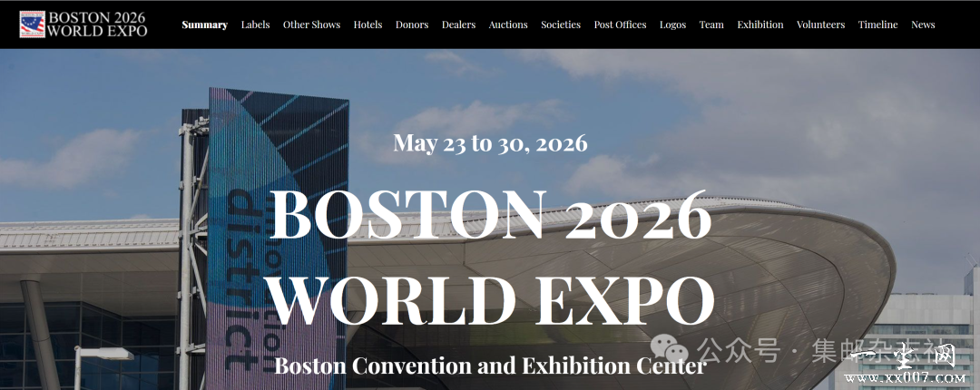Screen dimensions: 980x390
Task: Click the date text May 23 to 30, 2026
Action: click(x=490, y=143)
